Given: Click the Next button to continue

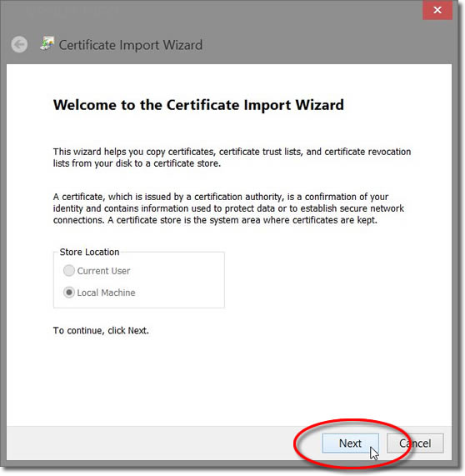Looking at the screenshot, I should (351, 443).
